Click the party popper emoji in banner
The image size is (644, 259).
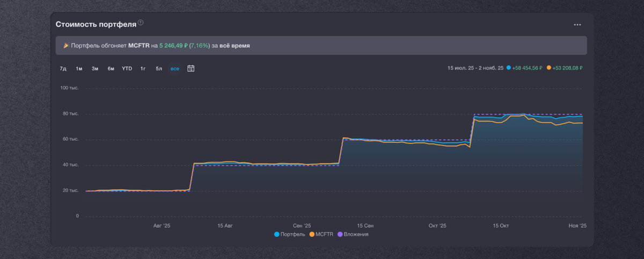(x=66, y=46)
